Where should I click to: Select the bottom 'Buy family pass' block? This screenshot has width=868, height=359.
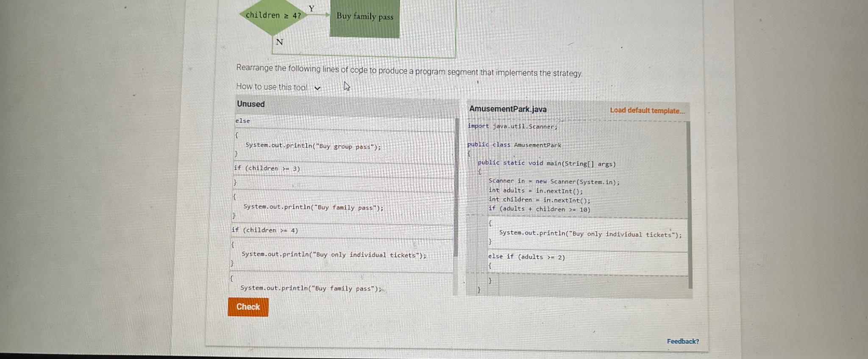tap(341, 284)
